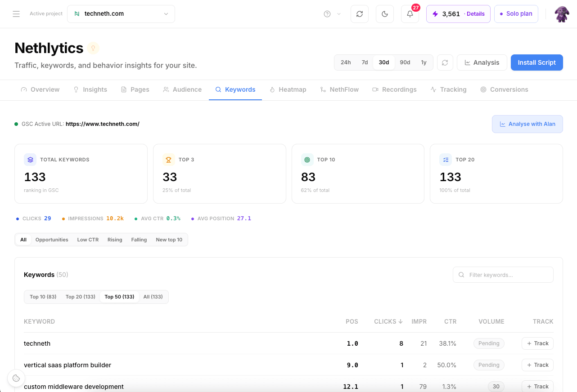Sort table by VOLUME column
577x392 pixels.
click(491, 321)
